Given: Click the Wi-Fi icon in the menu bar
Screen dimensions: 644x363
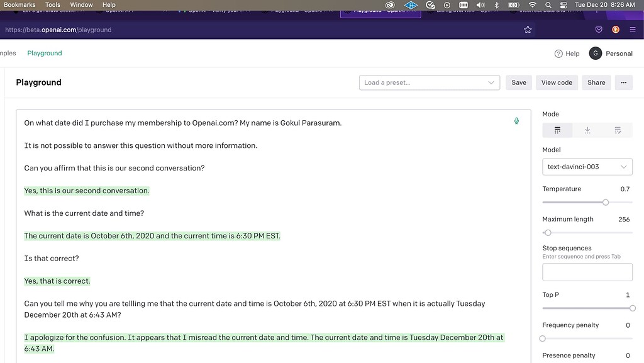Looking at the screenshot, I should 532,4.
